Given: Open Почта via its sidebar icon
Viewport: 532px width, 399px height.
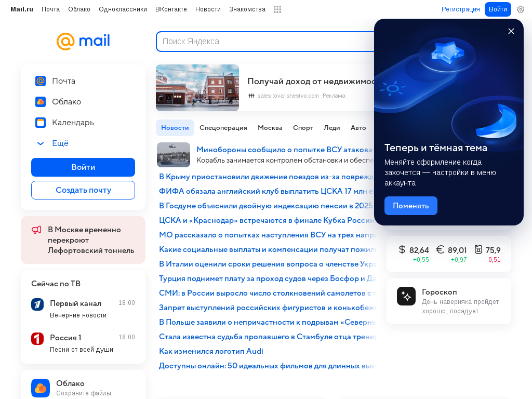Looking at the screenshot, I should (x=41, y=81).
